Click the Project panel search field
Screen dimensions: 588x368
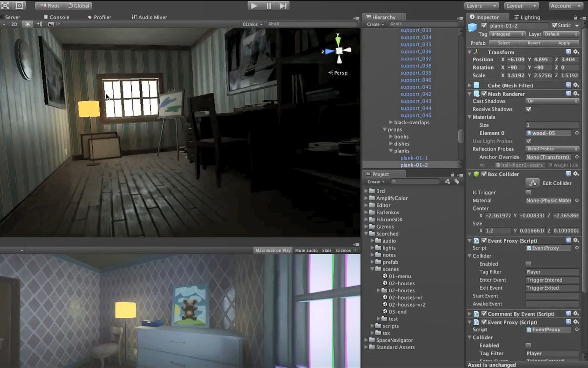point(415,181)
